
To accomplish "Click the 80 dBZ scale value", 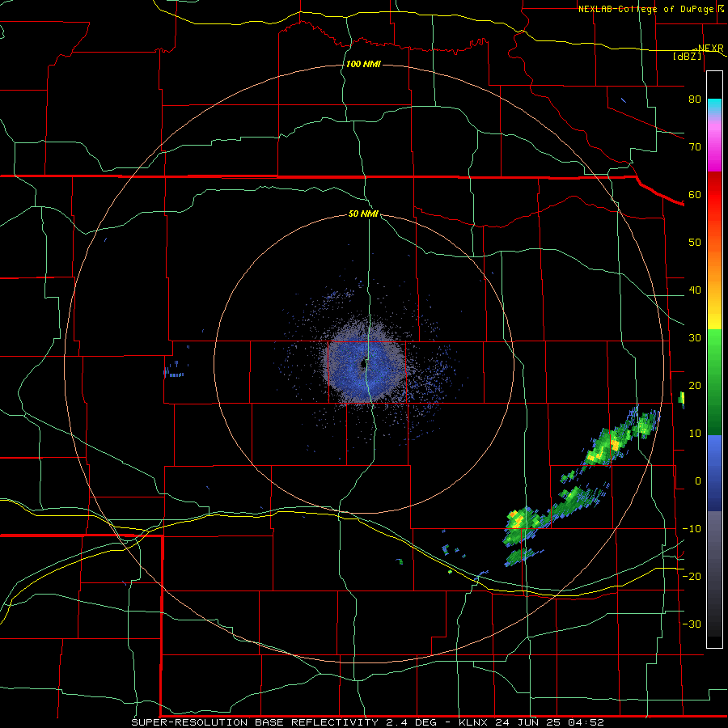I will point(695,99).
